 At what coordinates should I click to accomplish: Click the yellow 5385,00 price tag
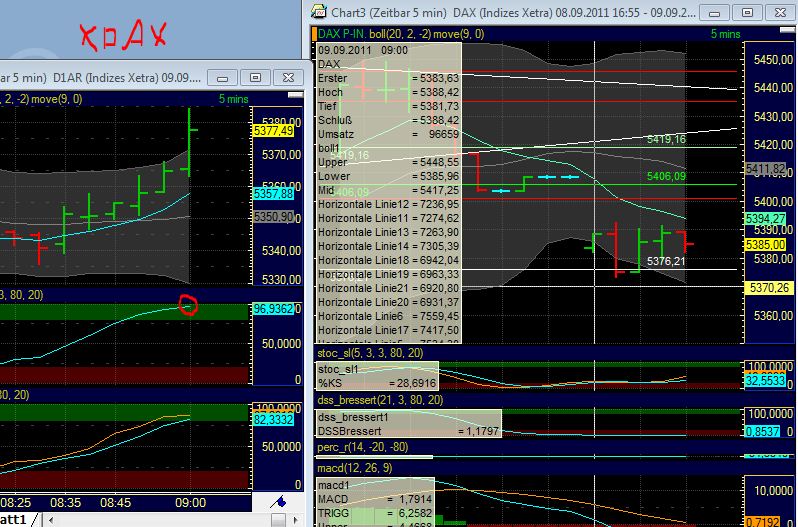pos(765,245)
